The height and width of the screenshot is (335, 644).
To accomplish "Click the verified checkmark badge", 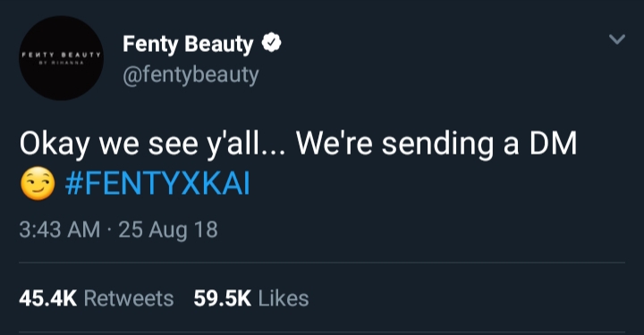I will click(272, 43).
